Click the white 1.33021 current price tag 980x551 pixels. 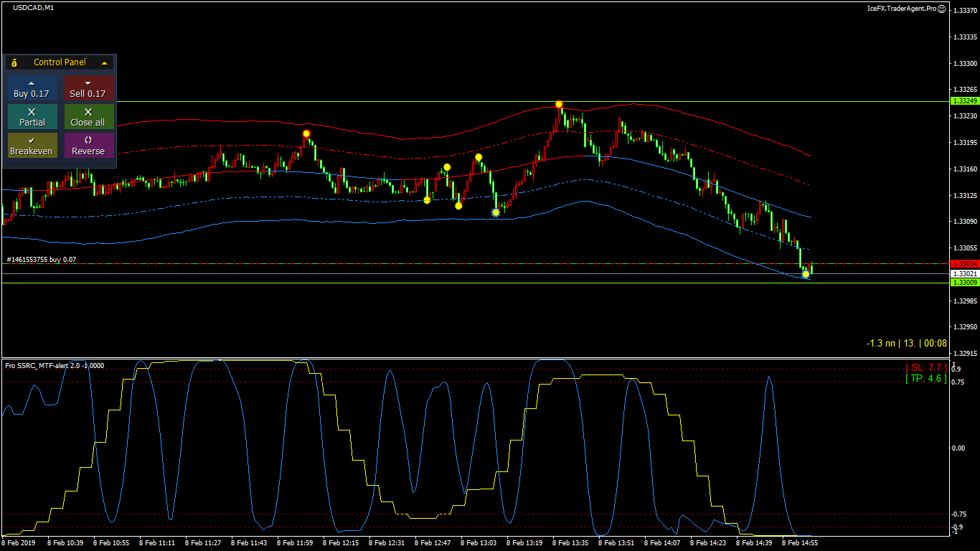[964, 274]
